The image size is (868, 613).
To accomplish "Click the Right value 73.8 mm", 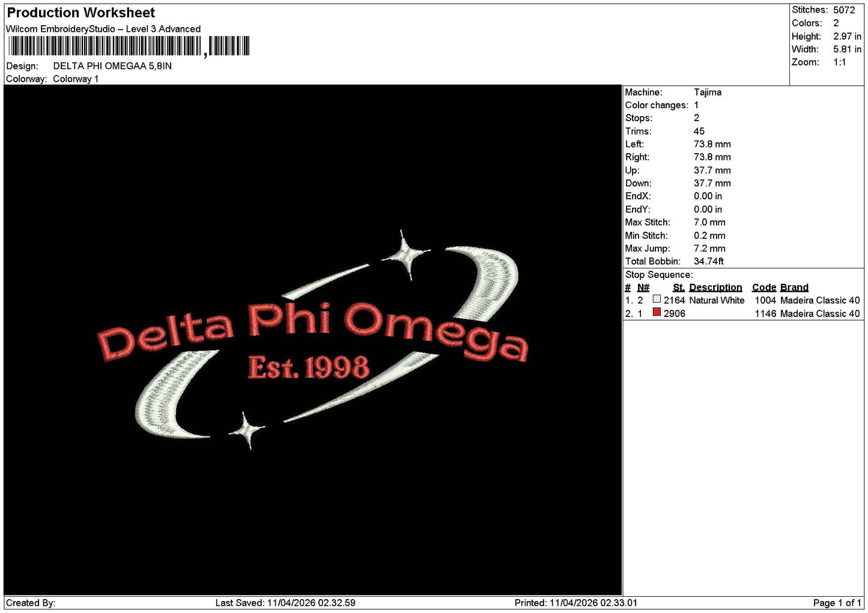I will point(712,157).
